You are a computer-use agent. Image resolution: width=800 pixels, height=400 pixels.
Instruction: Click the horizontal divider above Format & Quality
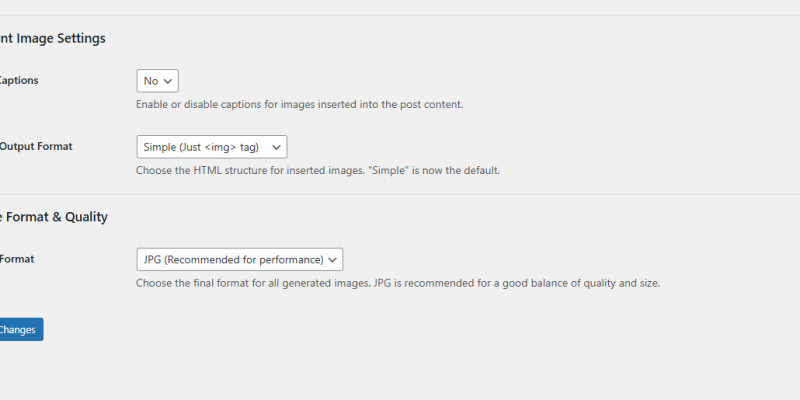pyautogui.click(x=400, y=194)
